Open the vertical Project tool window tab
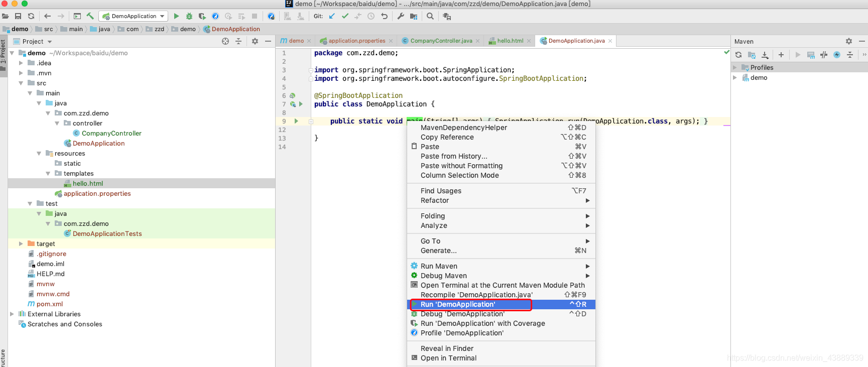The height and width of the screenshot is (367, 868). [4, 55]
